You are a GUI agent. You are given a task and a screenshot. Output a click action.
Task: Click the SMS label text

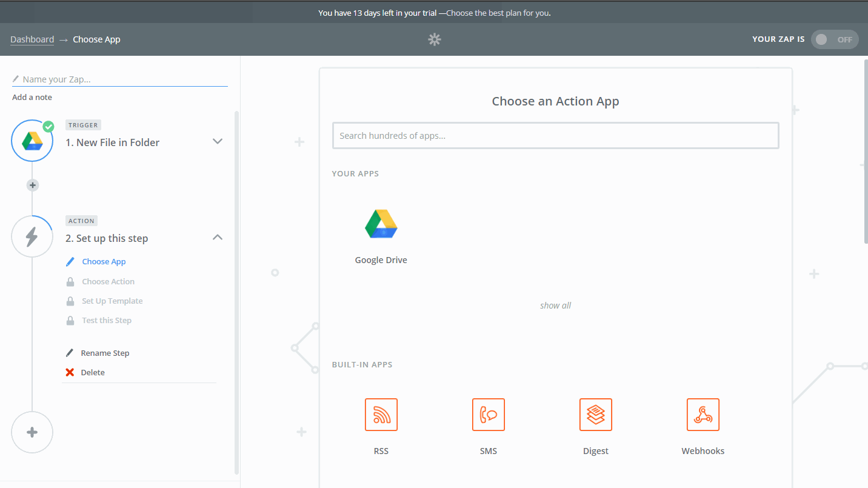click(x=489, y=451)
